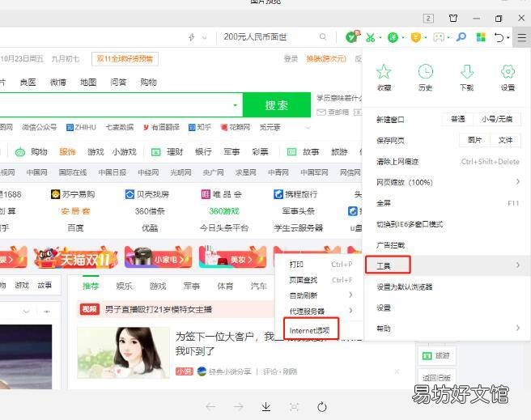The height and width of the screenshot is (420, 531).
Task: Click the game controller toolbar icon
Action: coord(439,37)
